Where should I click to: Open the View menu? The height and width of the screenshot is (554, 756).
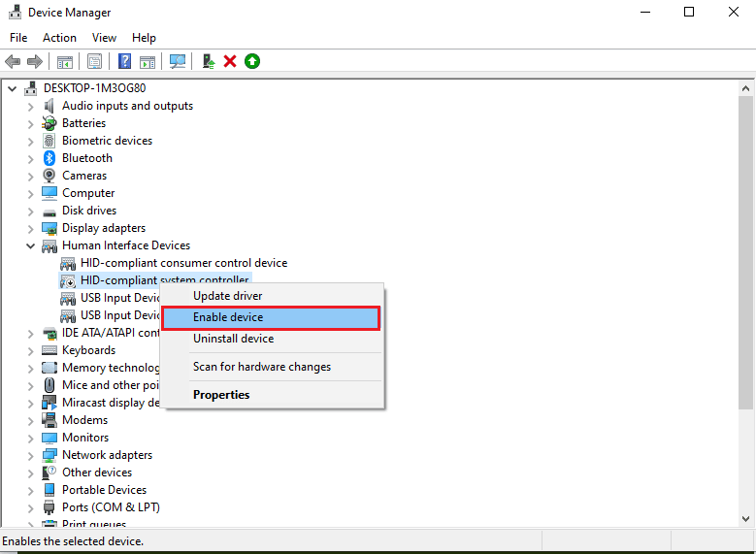tap(104, 38)
